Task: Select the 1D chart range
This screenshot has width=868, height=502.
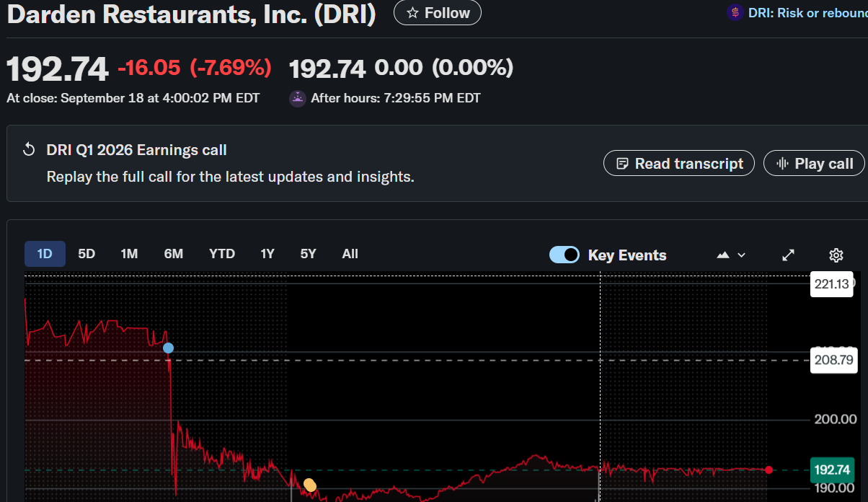Action: pos(45,254)
